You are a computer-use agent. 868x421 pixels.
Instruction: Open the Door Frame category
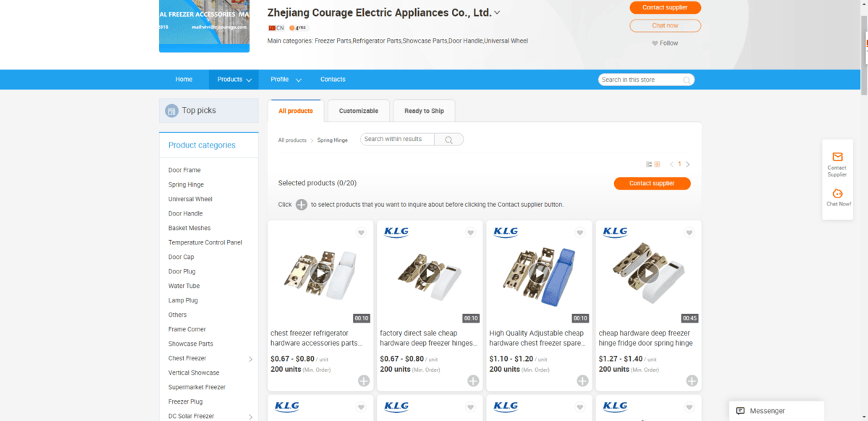click(x=184, y=171)
